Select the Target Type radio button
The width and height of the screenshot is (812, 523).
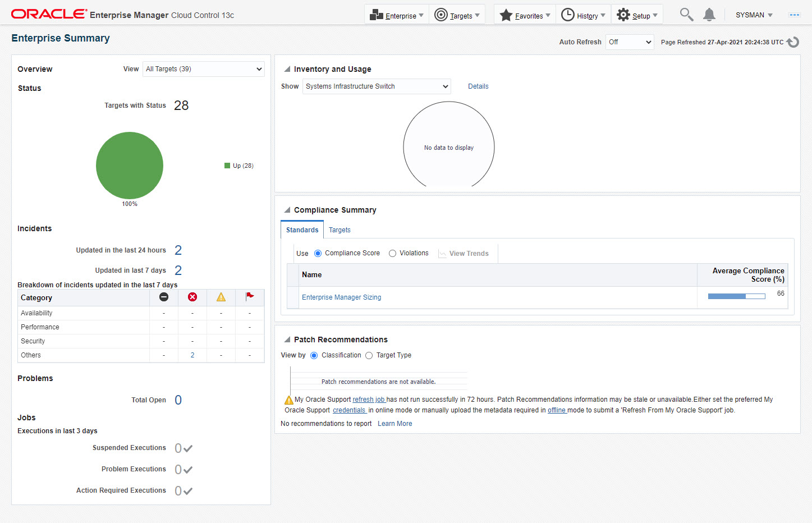369,356
